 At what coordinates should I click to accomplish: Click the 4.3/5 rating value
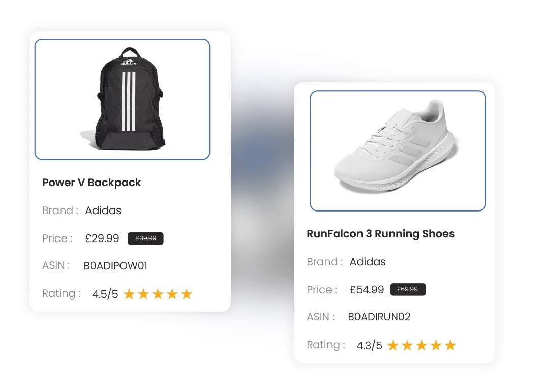pyautogui.click(x=369, y=346)
